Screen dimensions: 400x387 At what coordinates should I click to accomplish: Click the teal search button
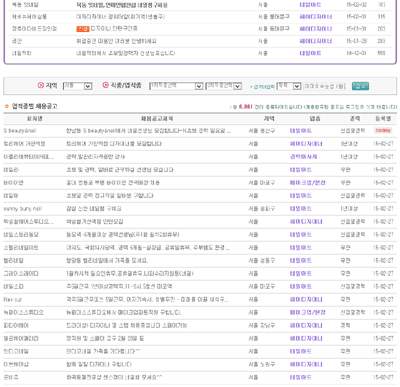360,86
